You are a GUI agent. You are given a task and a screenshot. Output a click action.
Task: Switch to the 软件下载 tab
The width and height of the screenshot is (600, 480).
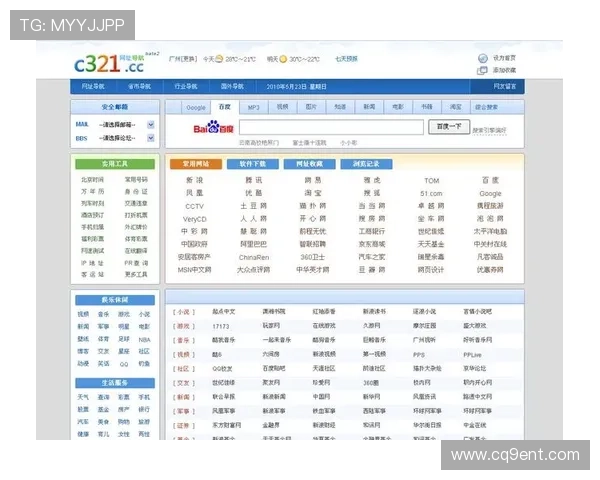[x=253, y=164]
